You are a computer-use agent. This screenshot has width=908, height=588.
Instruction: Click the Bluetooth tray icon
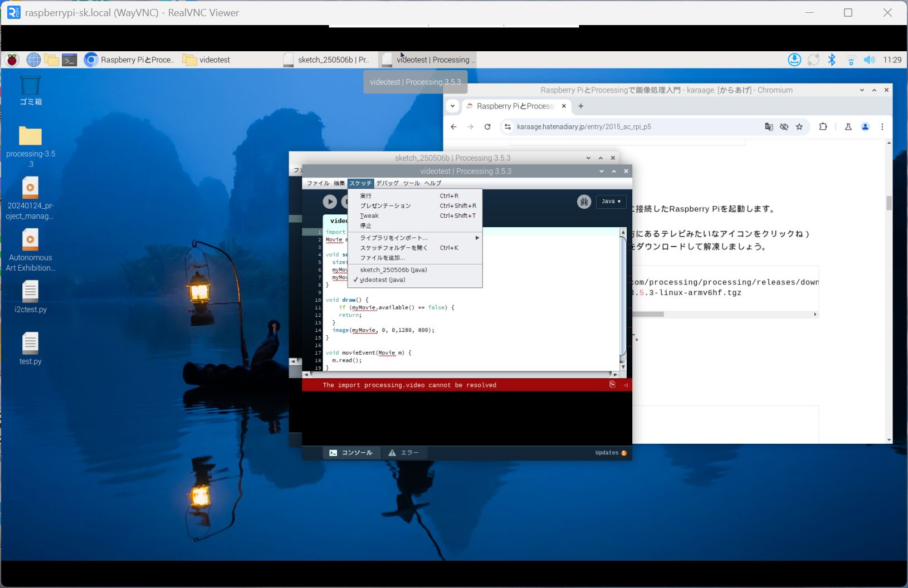coord(832,60)
